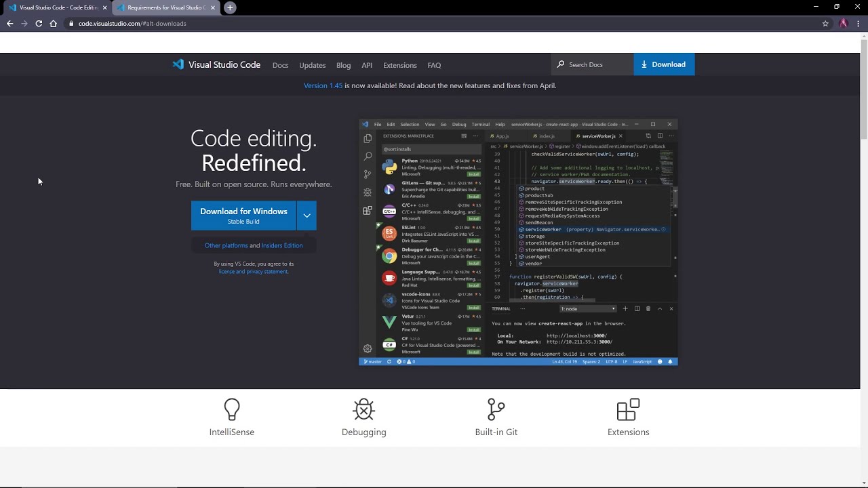Go to browser home page icon
Image resolution: width=868 pixels, height=488 pixels.
point(54,24)
